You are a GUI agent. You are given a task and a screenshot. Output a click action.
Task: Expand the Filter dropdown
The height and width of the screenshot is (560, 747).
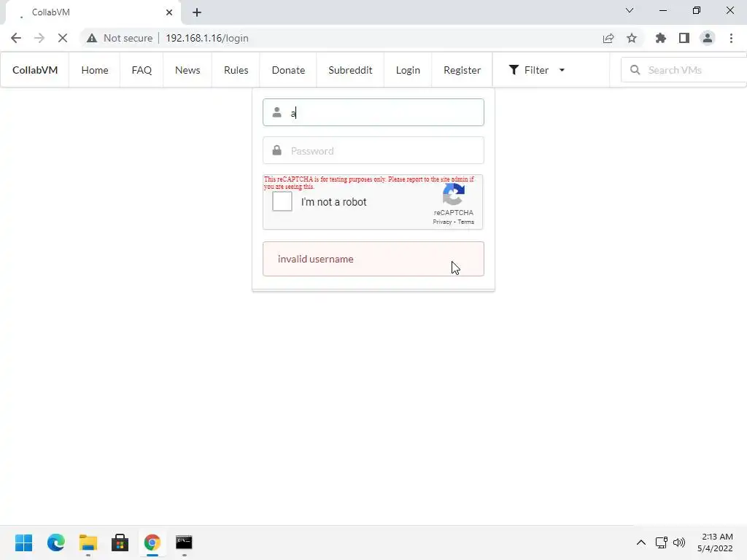tap(537, 70)
